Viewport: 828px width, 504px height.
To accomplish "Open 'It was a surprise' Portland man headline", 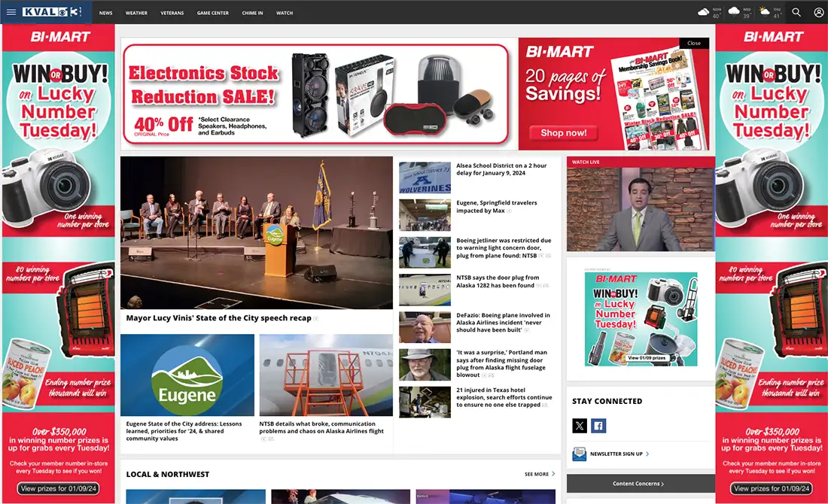I will [501, 363].
